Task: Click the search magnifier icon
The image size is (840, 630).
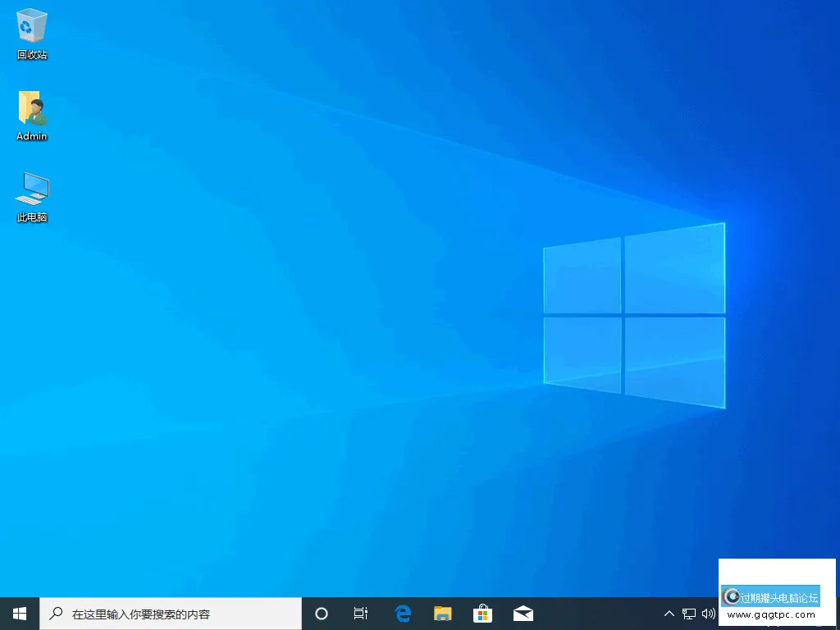Action: [55, 613]
